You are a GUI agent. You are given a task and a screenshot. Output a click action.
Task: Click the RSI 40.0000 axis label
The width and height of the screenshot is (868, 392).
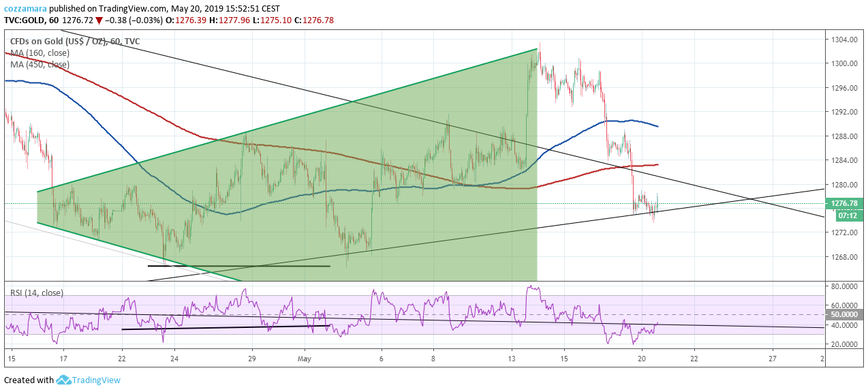click(844, 325)
